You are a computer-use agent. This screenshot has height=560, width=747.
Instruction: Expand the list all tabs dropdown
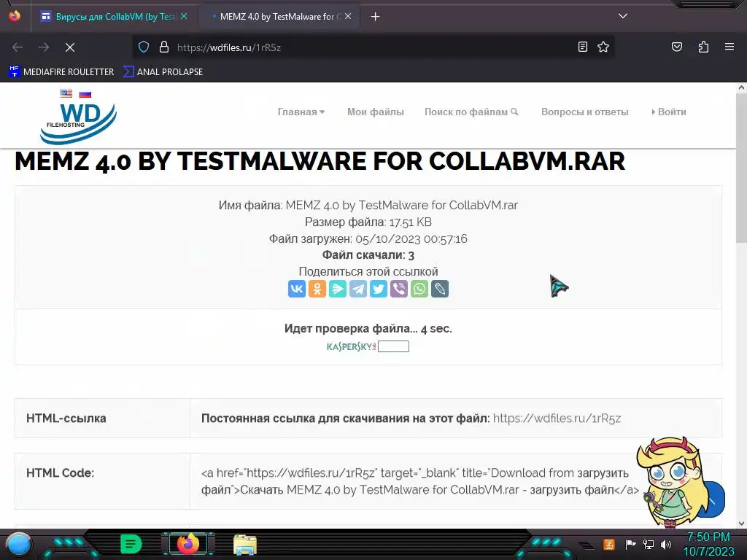[x=623, y=16]
